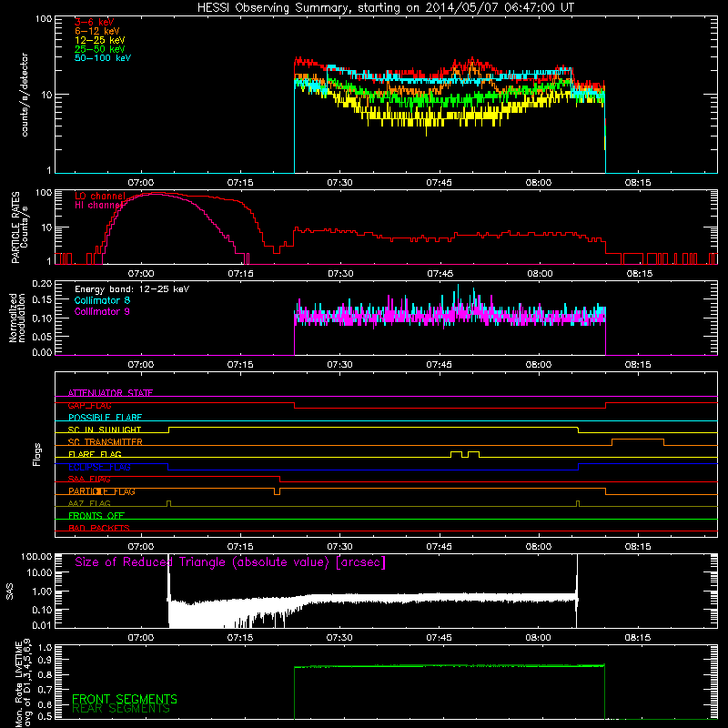This screenshot has width=728, height=728.
Task: Click the counts/s/detector axis label
Action: coord(25,95)
